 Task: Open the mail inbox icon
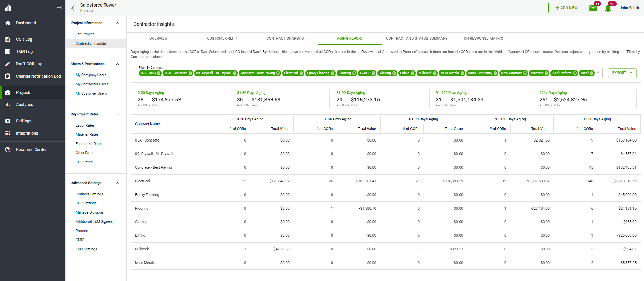pyautogui.click(x=593, y=8)
